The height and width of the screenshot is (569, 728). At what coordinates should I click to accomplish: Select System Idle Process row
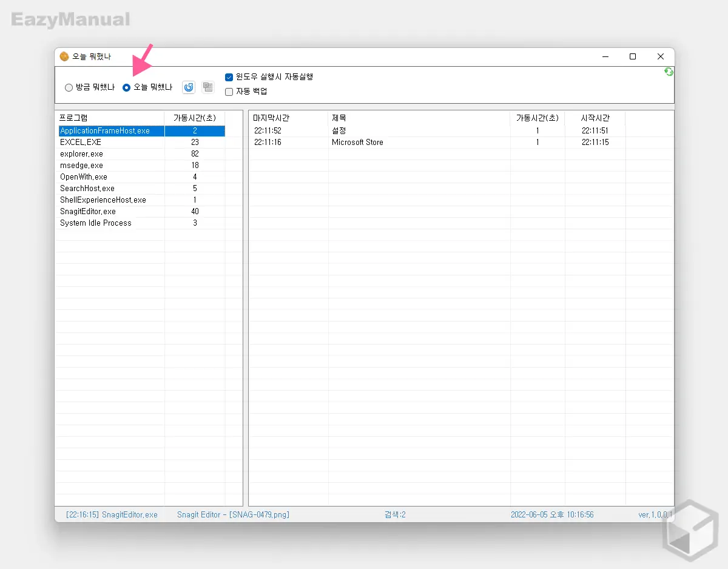(x=95, y=223)
